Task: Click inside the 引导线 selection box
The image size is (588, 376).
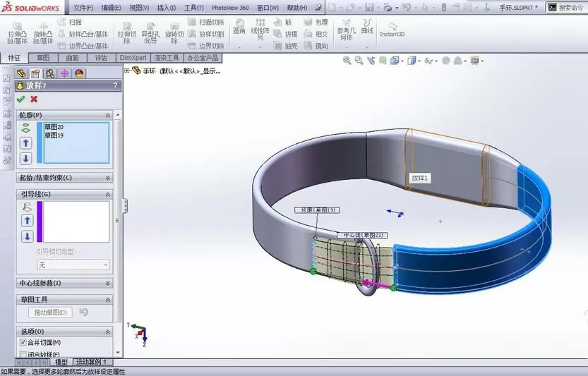Action: point(76,222)
